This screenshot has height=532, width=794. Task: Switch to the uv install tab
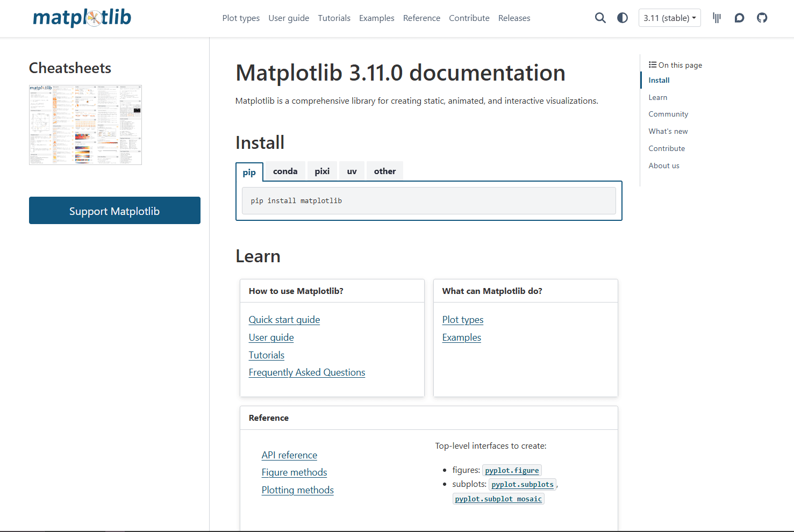click(352, 171)
